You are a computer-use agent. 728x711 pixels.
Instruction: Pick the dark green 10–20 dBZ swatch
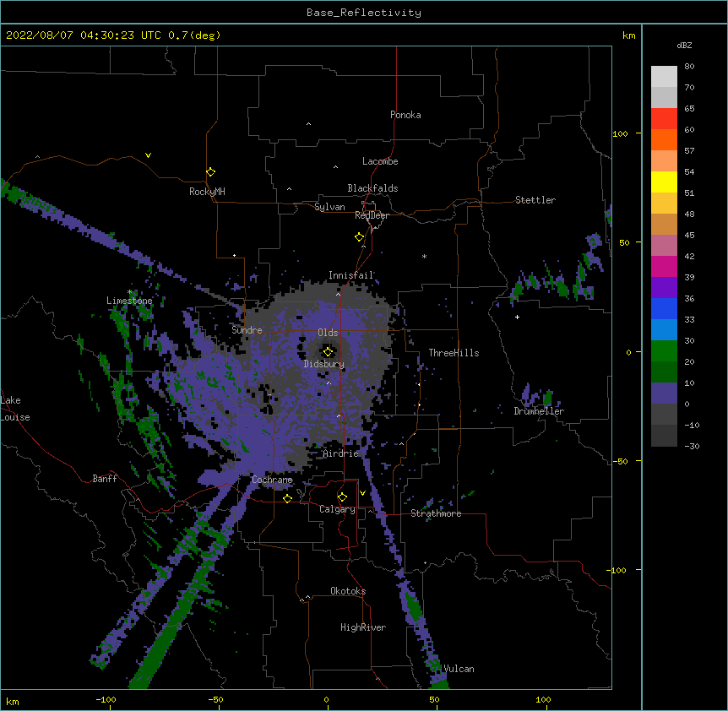pyautogui.click(x=664, y=372)
